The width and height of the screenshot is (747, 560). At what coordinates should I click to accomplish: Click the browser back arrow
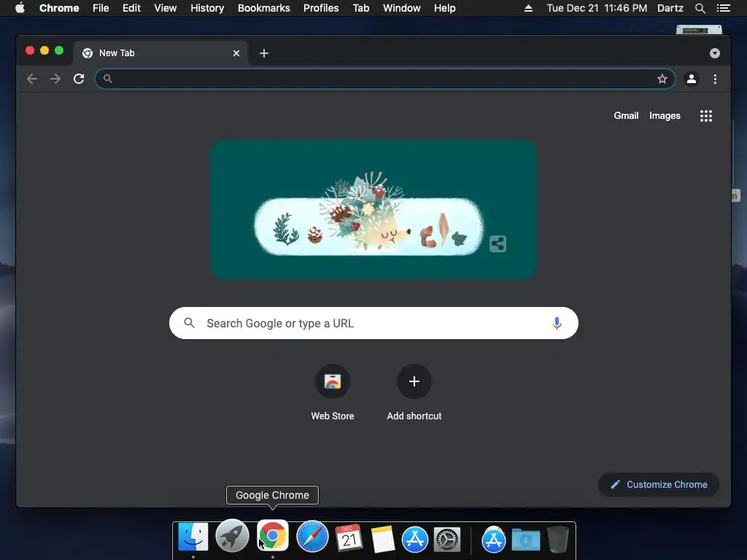click(x=32, y=79)
